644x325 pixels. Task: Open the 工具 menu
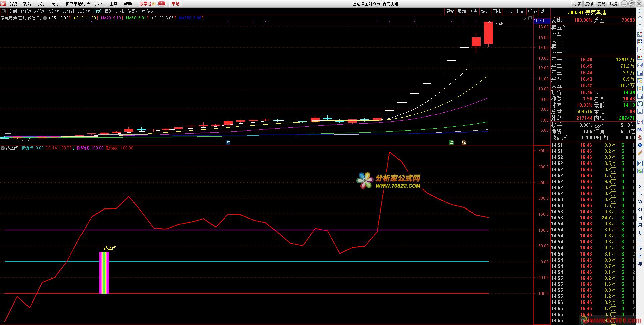[x=114, y=4]
